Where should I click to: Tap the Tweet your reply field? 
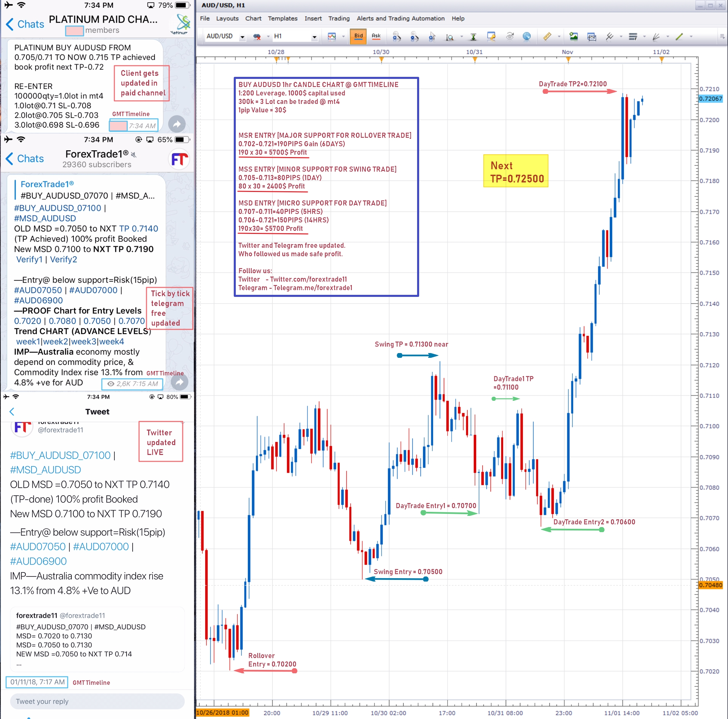[x=97, y=701]
